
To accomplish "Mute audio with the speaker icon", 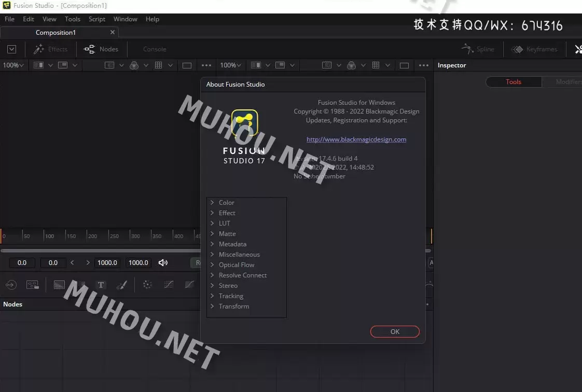I will (x=163, y=262).
